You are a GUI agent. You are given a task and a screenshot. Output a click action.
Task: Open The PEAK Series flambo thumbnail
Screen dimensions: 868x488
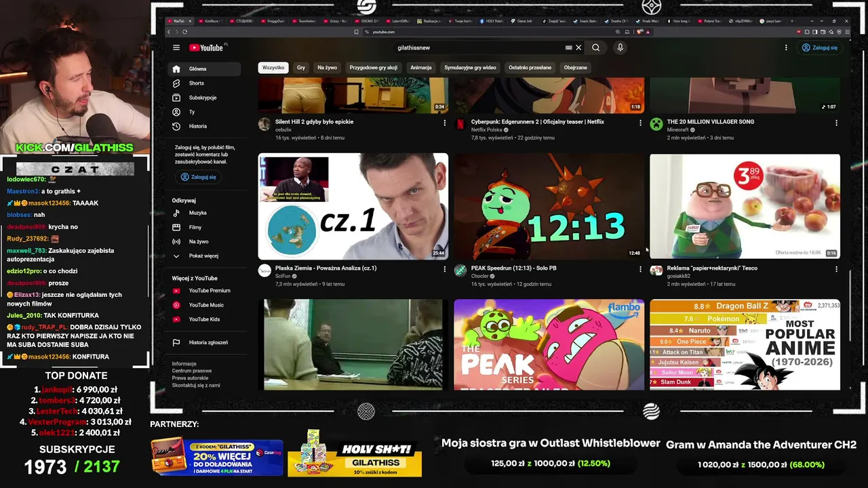549,345
